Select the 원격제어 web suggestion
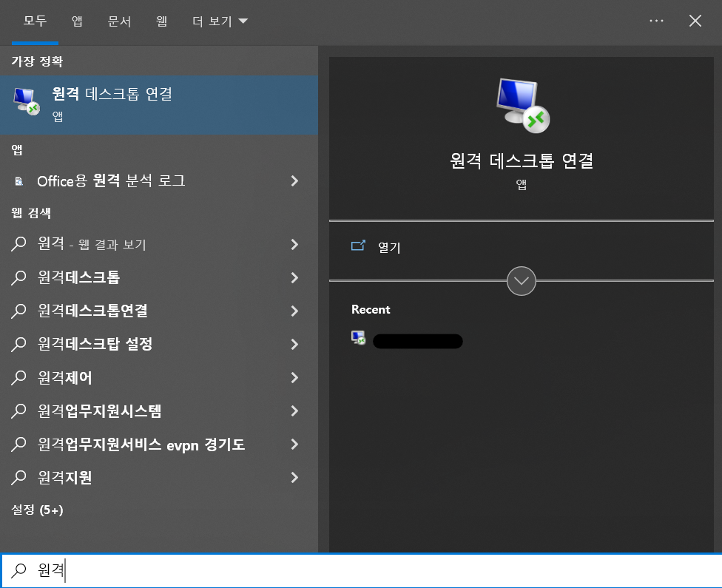The height and width of the screenshot is (588, 722). click(159, 377)
